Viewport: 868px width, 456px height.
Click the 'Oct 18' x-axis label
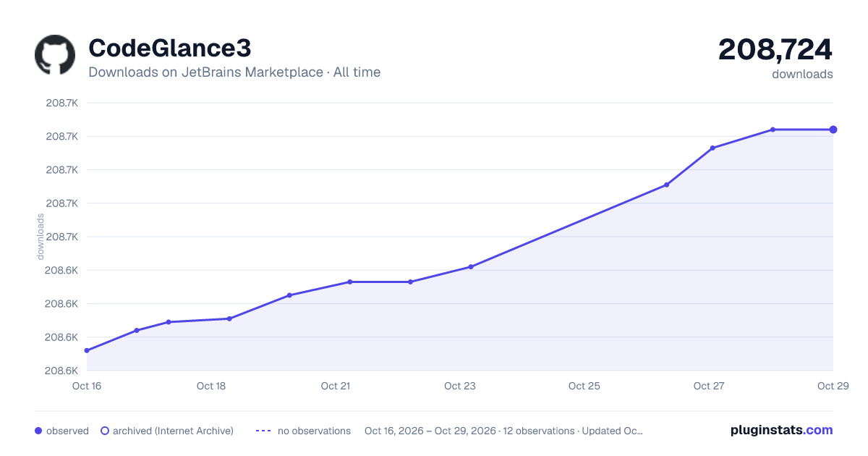pyautogui.click(x=211, y=386)
